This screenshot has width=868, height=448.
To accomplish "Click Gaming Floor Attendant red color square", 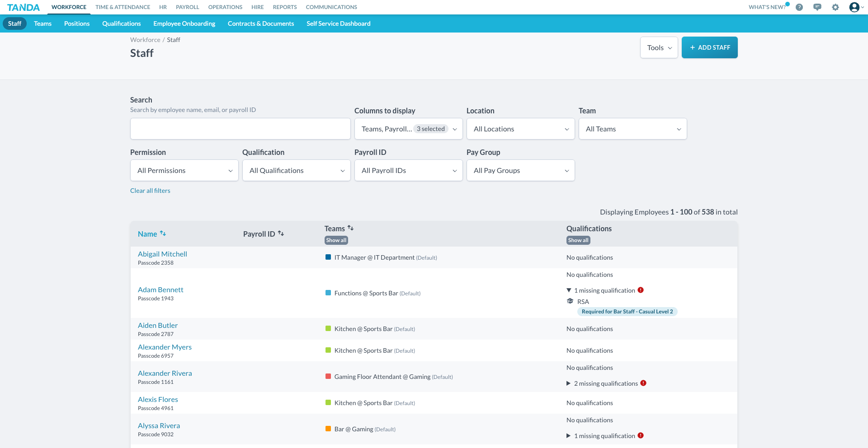I will (328, 376).
